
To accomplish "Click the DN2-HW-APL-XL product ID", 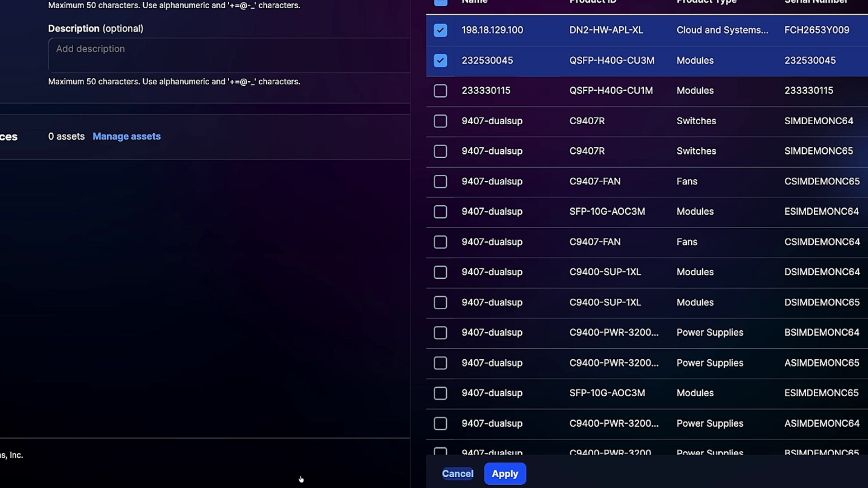I will pos(606,30).
